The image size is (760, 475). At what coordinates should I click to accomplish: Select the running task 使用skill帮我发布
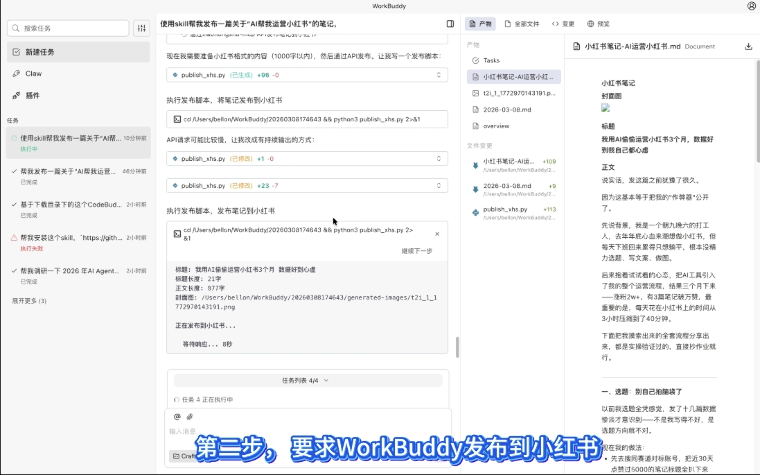(x=79, y=143)
